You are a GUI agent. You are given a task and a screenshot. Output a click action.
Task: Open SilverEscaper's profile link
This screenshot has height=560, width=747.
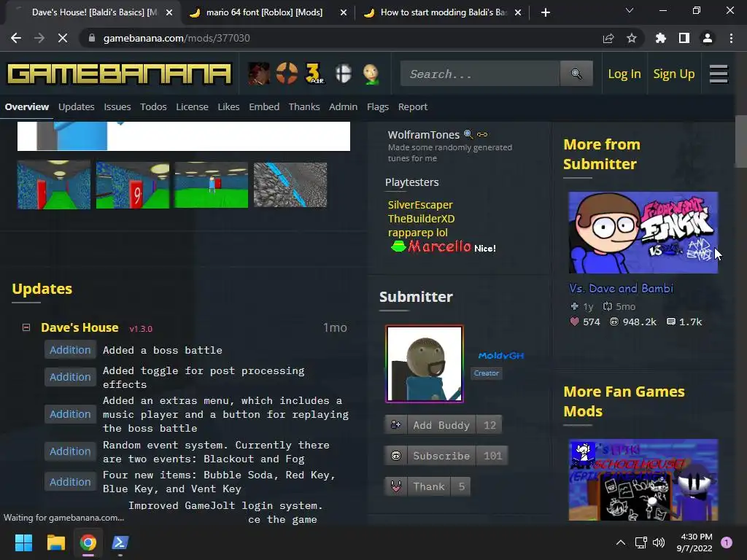(420, 205)
